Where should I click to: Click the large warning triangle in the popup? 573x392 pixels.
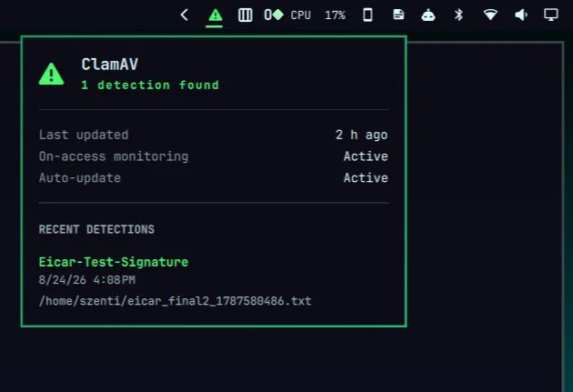pyautogui.click(x=52, y=74)
